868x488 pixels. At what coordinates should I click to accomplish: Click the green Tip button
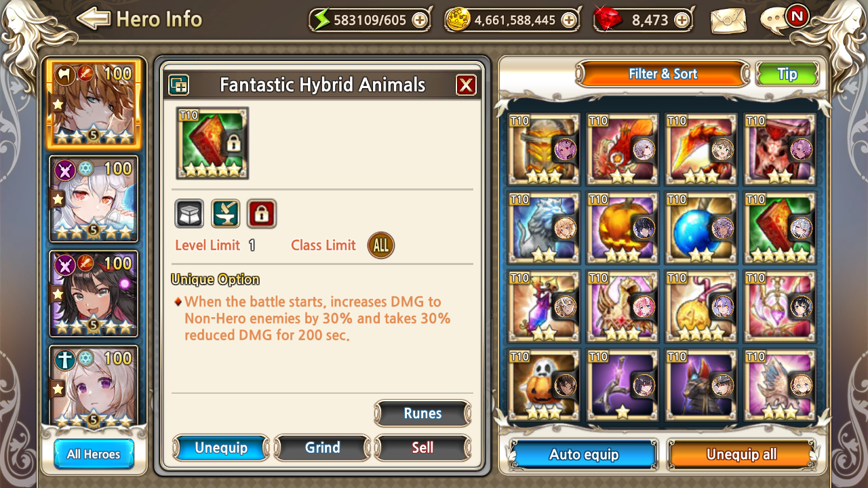click(787, 74)
